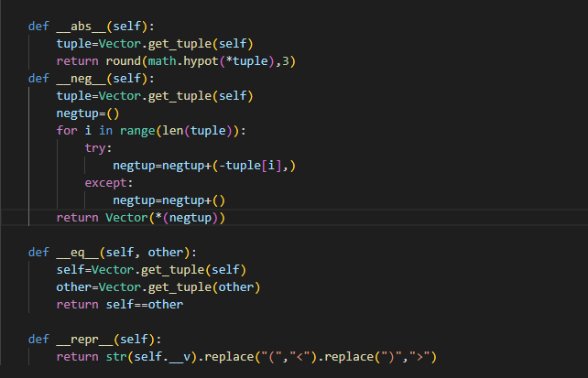Click 'def __eq__(self, other):' line
The image size is (588, 378).
tap(112, 253)
